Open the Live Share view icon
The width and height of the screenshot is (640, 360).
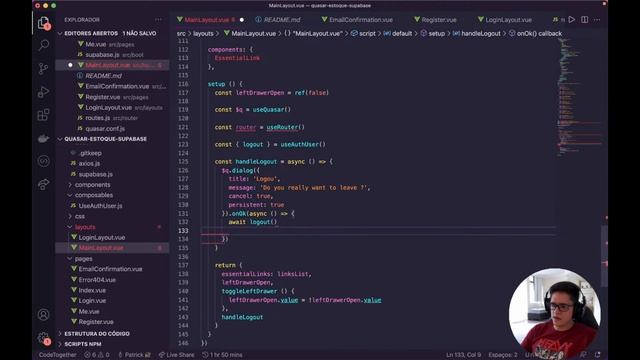click(x=44, y=184)
